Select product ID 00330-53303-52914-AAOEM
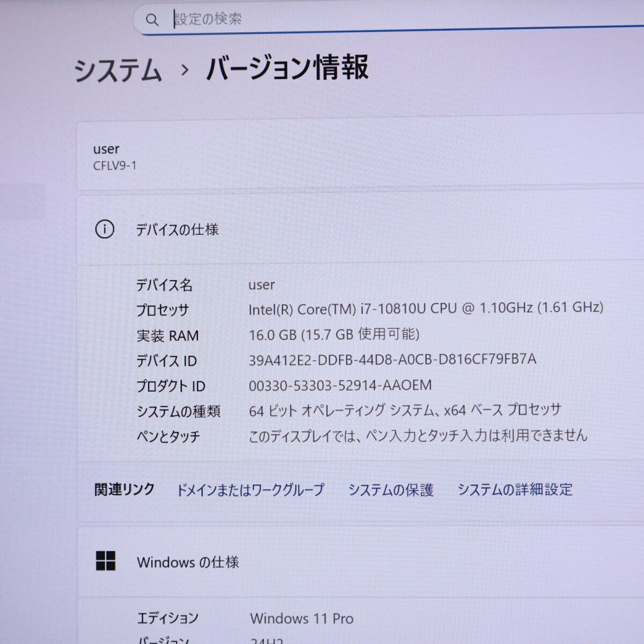644x644 pixels. [x=340, y=385]
